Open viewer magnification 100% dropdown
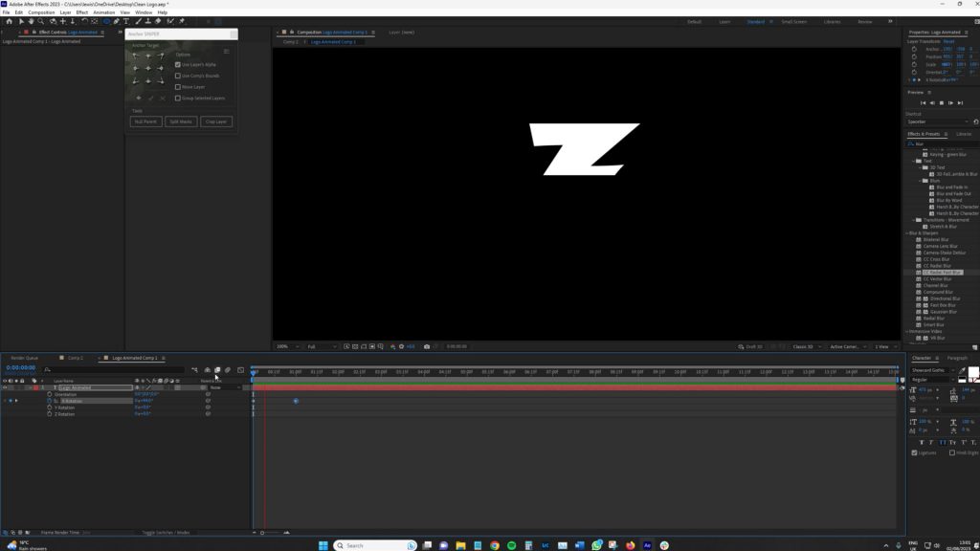The height and width of the screenshot is (551, 980). pyautogui.click(x=288, y=346)
